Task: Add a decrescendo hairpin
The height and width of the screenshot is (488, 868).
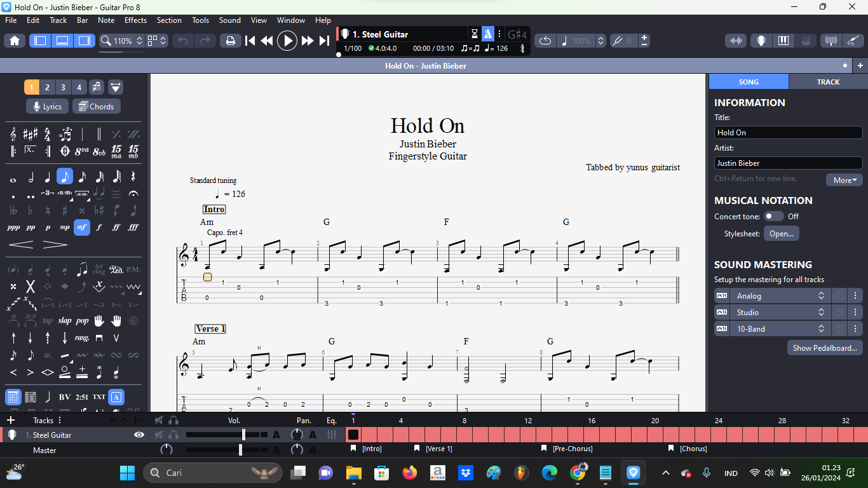Action: (x=55, y=245)
